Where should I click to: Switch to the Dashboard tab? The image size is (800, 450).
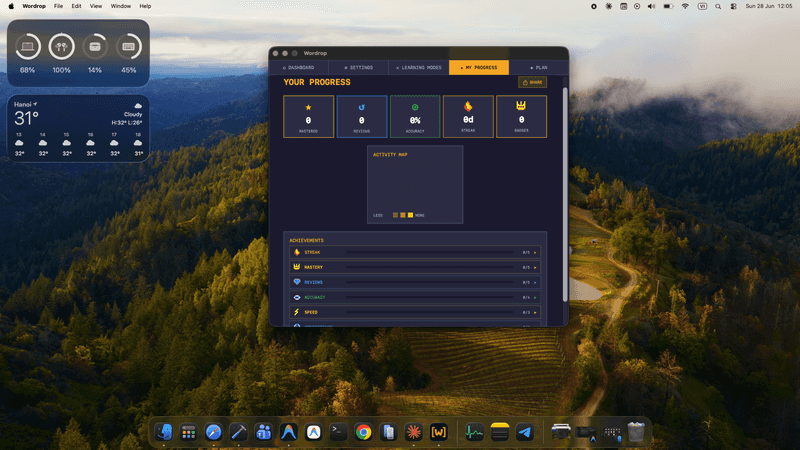coord(299,67)
